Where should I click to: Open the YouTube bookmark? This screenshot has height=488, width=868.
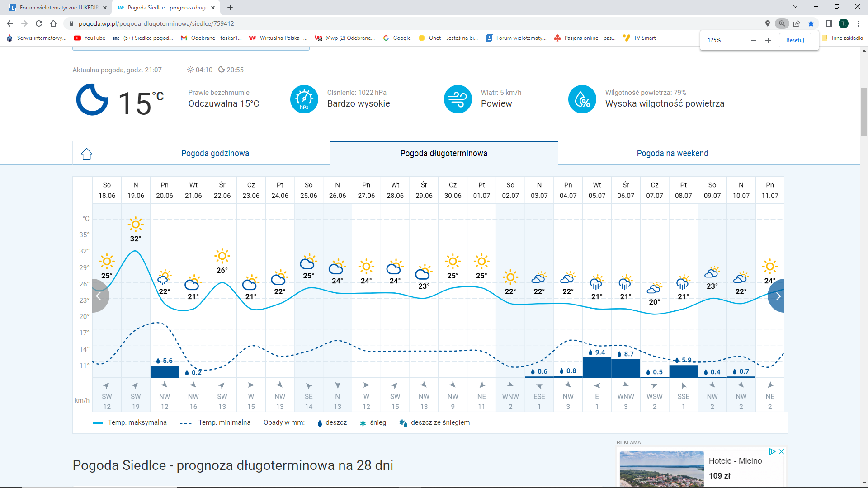[x=90, y=38]
